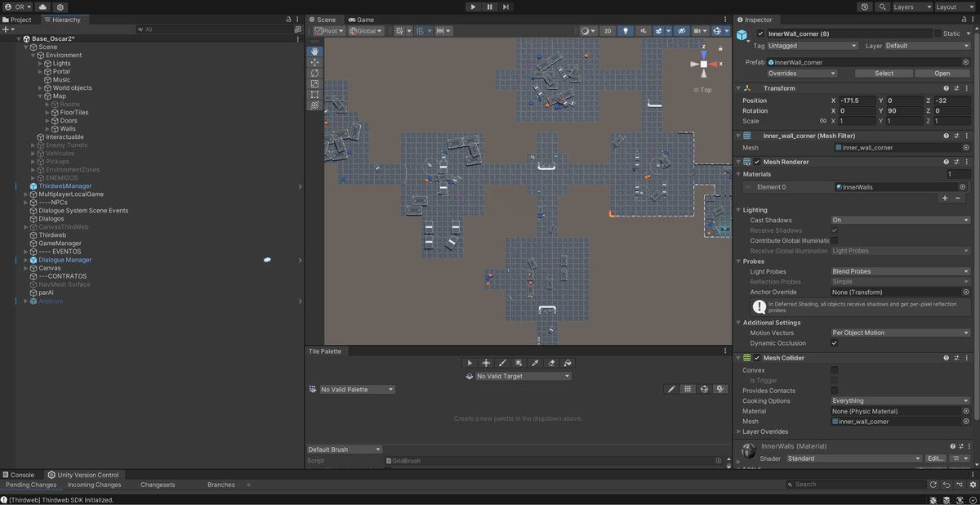Click the Materials add plus button
This screenshot has width=980, height=505.
pyautogui.click(x=945, y=199)
